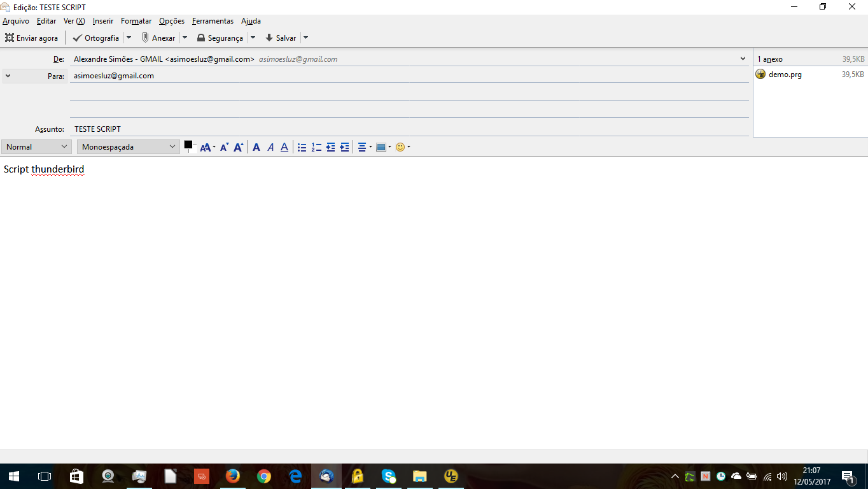
Task: Open the Editar menu
Action: click(x=46, y=21)
